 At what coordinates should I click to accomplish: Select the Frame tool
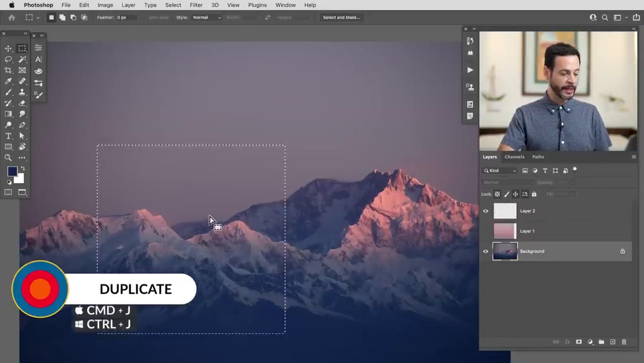[22, 70]
